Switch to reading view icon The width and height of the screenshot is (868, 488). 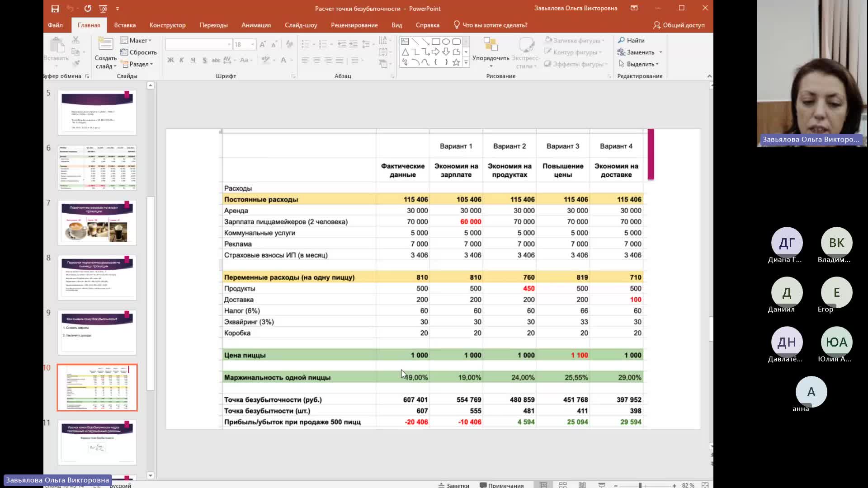582,485
